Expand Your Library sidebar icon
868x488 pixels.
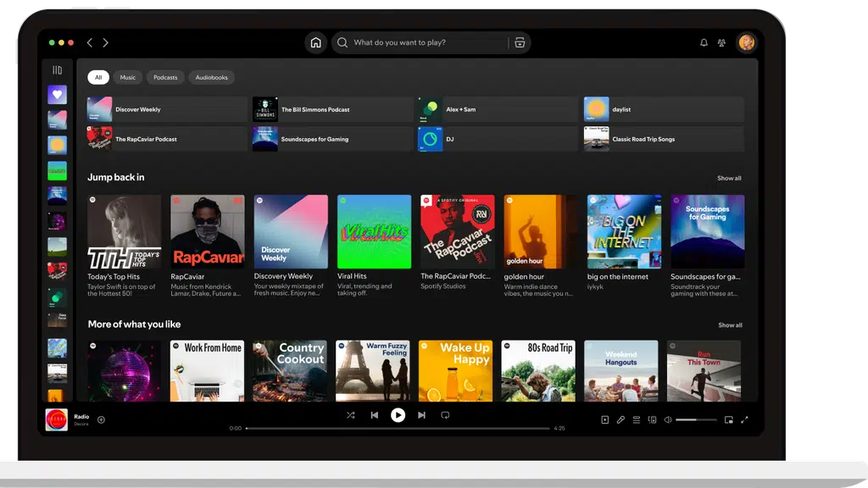(x=57, y=70)
